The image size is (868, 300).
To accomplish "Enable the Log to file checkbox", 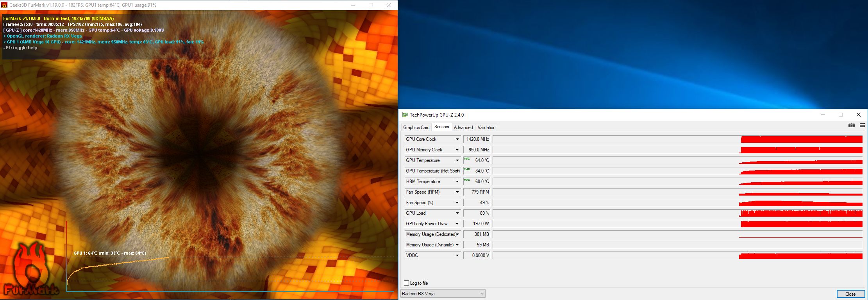I will [406, 283].
